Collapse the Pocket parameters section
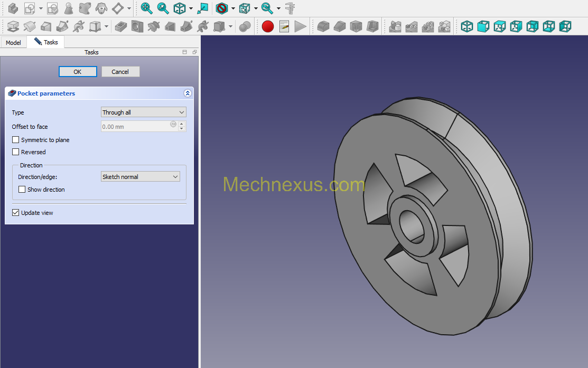588x368 pixels. pos(188,93)
